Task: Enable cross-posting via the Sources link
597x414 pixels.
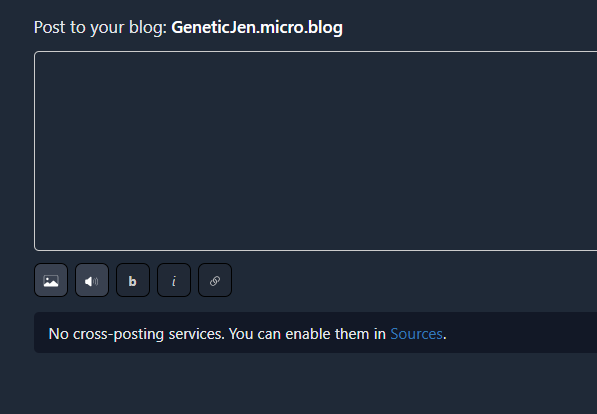Action: (x=416, y=334)
